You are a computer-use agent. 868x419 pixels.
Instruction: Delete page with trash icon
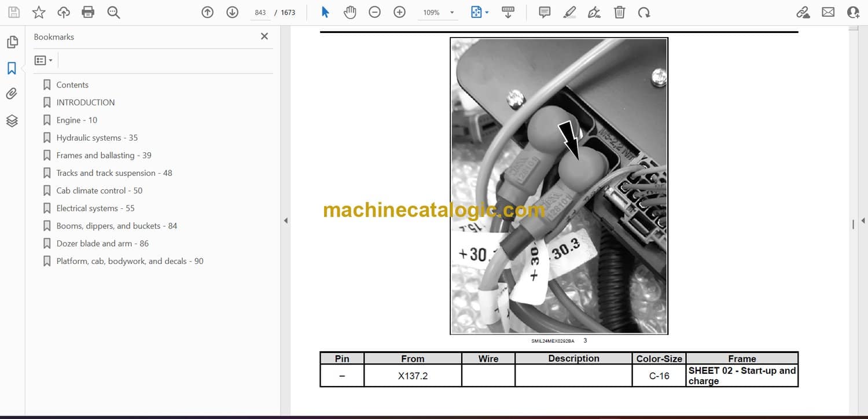619,12
